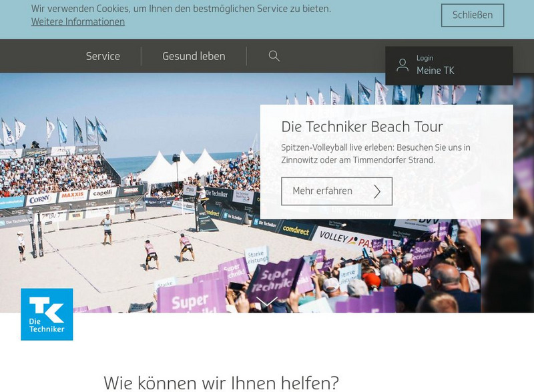Screen dimensions: 534x392
Task: Open the Gesund leben menu
Action: click(x=194, y=56)
